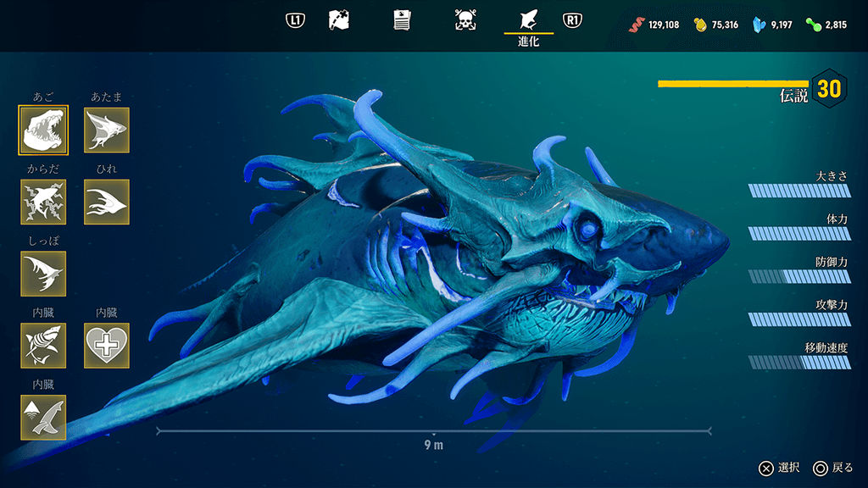
Task: Select the heart-with-cross 内臓 organ slot
Action: (107, 346)
